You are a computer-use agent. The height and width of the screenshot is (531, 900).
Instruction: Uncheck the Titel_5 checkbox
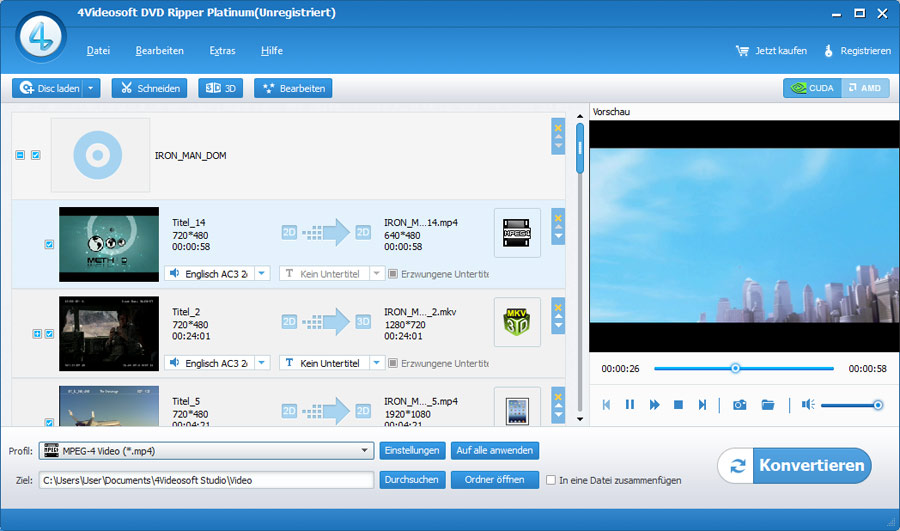(x=49, y=423)
